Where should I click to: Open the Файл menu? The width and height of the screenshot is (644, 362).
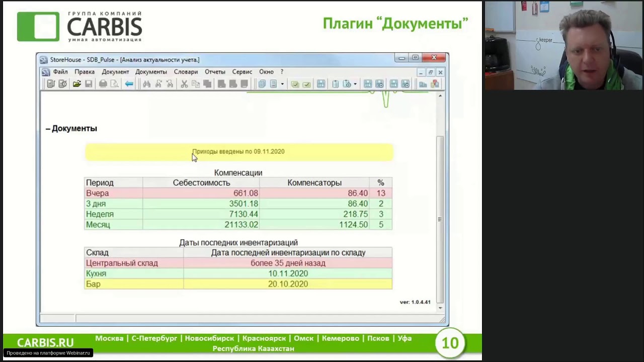[60, 72]
